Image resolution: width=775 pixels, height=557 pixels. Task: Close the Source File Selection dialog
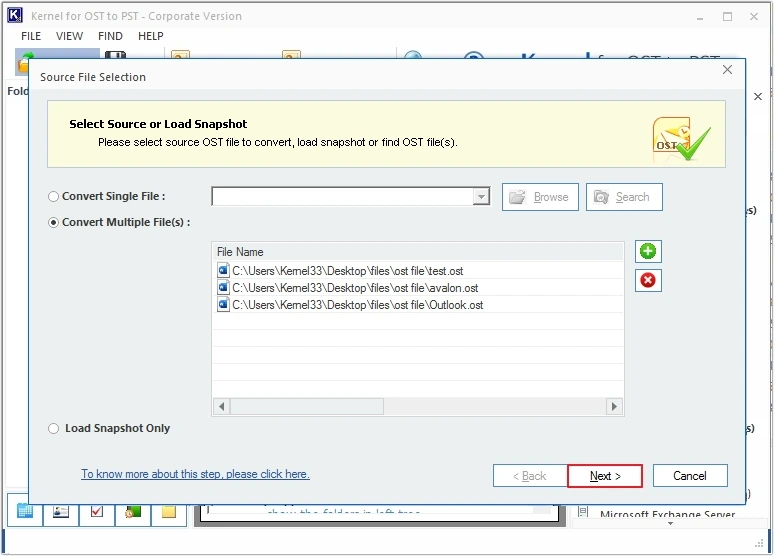(x=727, y=70)
